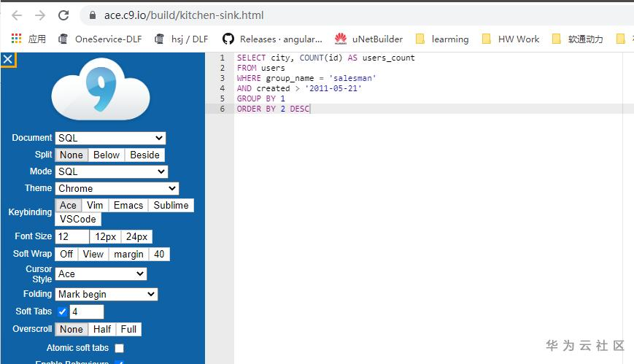Click the '2011-05-21' date string
Image resolution: width=634 pixels, height=364 pixels.
(333, 88)
